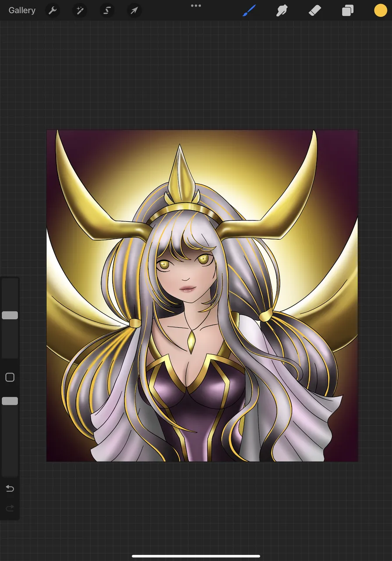This screenshot has height=561, width=392.
Task: Open the Gallery view
Action: [x=22, y=11]
